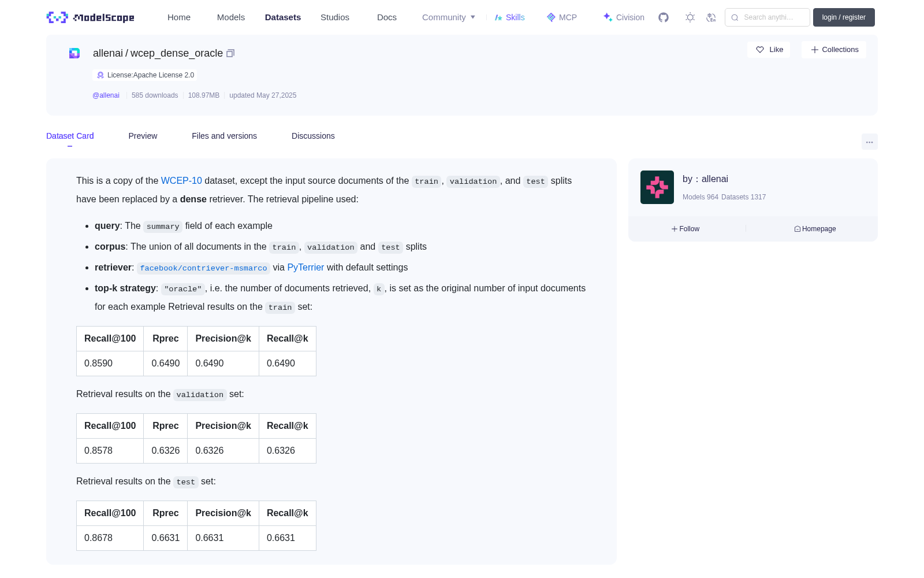
Task: Add dataset to Collections
Action: pyautogui.click(x=834, y=50)
